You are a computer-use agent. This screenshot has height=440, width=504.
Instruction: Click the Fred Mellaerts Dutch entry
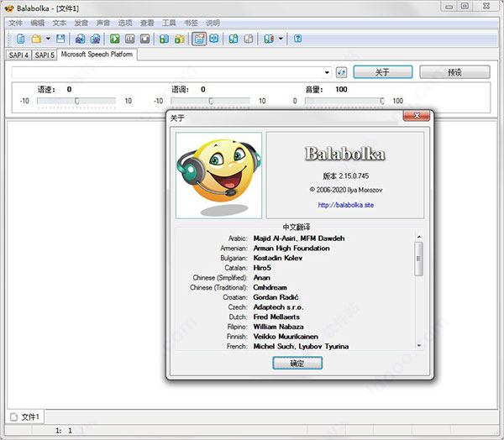point(276,317)
